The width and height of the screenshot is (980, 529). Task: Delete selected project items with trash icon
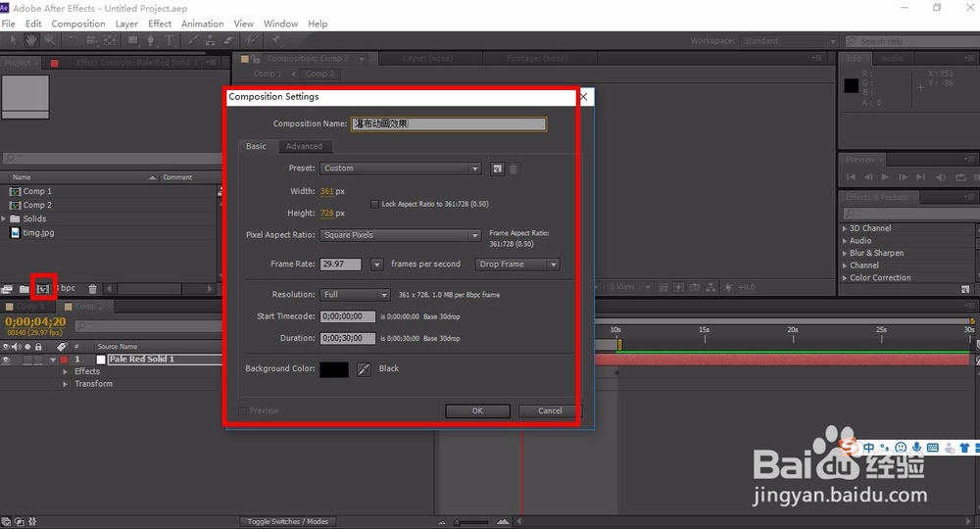click(92, 289)
